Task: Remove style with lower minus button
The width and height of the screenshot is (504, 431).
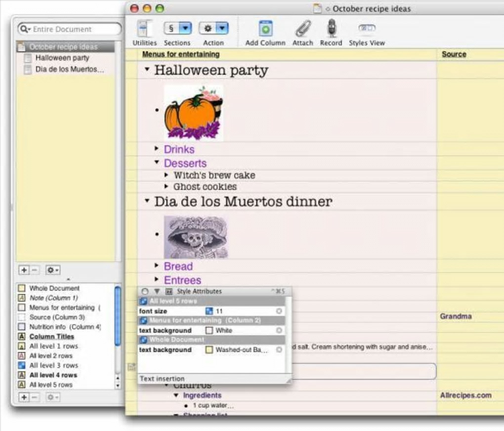Action: click(x=35, y=397)
